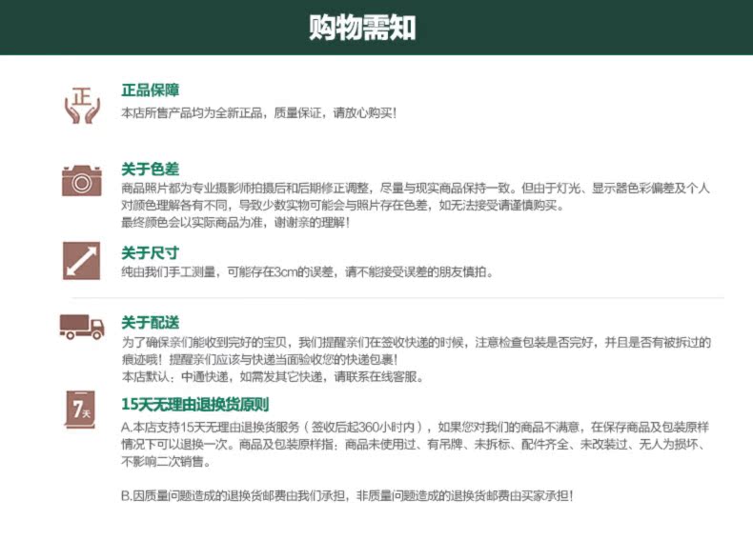
Task: Click the line starting 痕迹哦！提醒亲们
Action: coord(259,359)
